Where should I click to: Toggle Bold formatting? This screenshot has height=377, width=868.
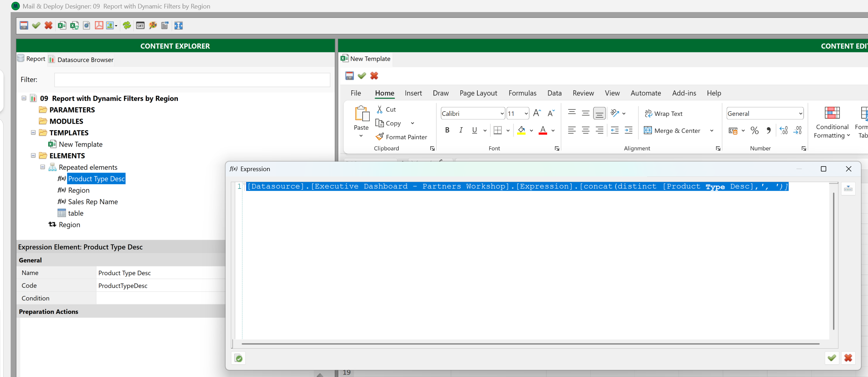(447, 130)
